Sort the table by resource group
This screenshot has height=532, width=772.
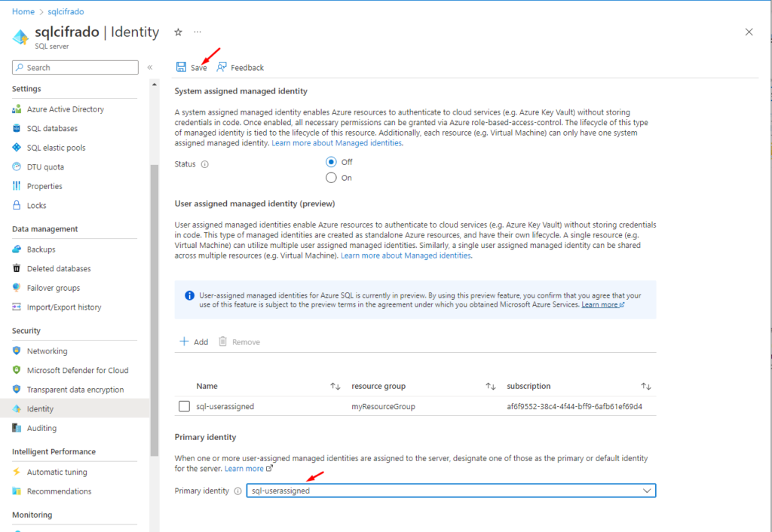click(490, 387)
